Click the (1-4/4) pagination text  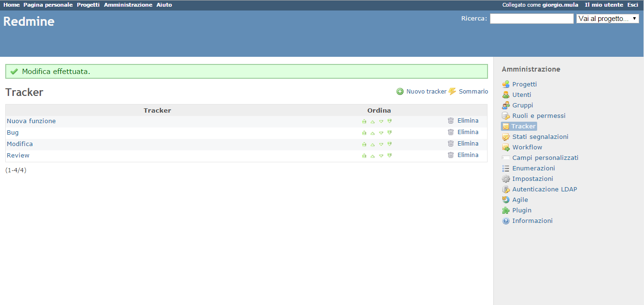16,170
